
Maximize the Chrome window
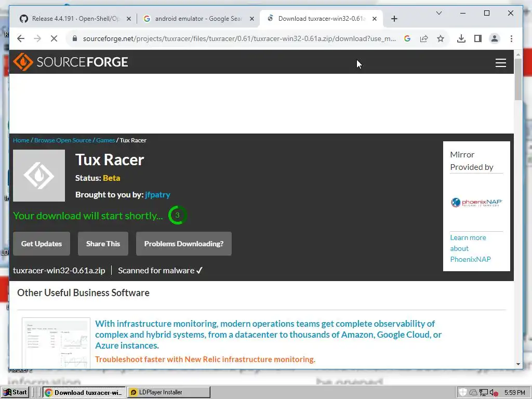click(486, 13)
